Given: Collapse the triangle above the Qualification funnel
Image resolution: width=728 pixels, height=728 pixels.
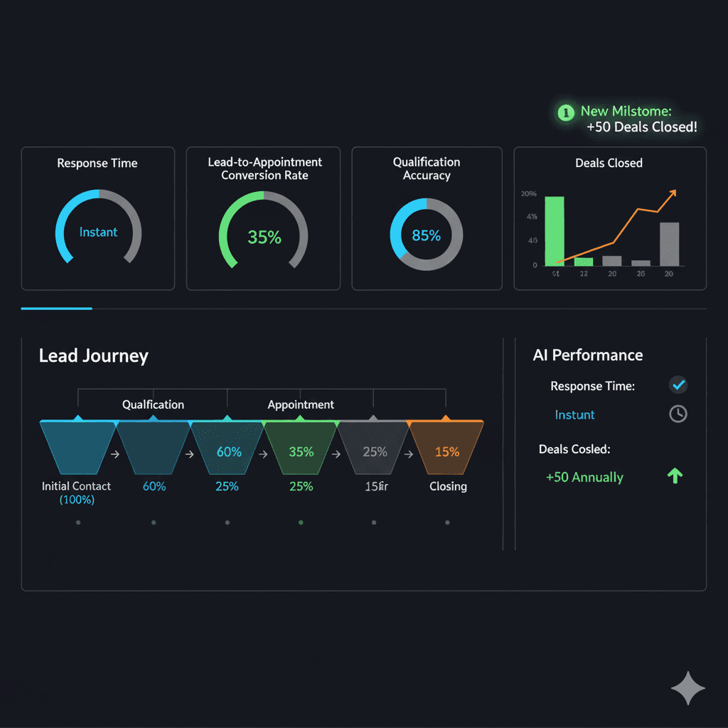Looking at the screenshot, I should [x=153, y=419].
